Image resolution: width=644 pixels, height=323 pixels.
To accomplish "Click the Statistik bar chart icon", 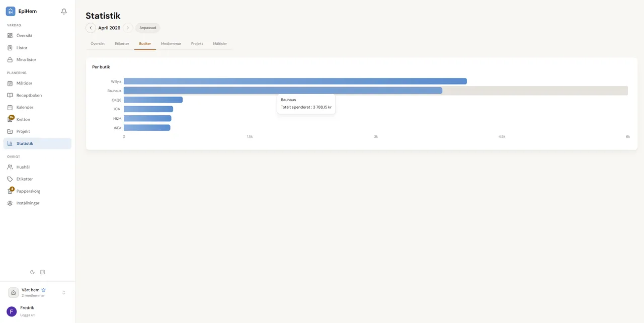I will pos(10,143).
